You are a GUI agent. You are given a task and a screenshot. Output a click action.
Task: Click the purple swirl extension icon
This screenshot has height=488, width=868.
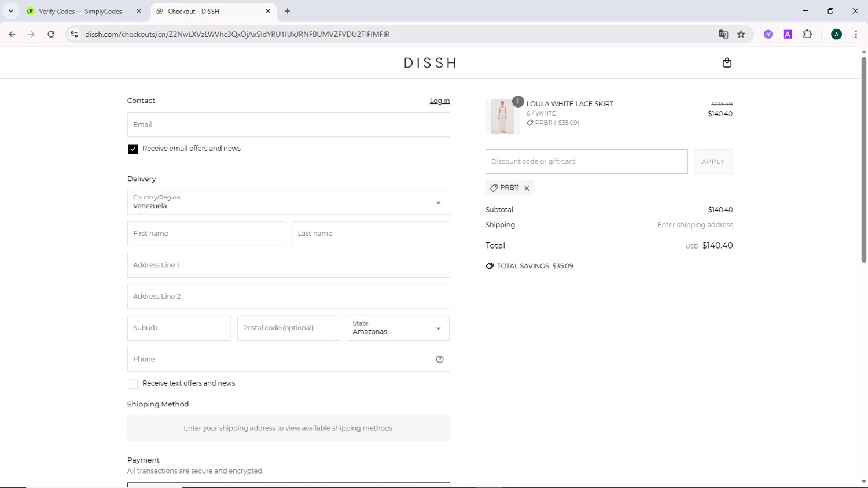pyautogui.click(x=768, y=34)
